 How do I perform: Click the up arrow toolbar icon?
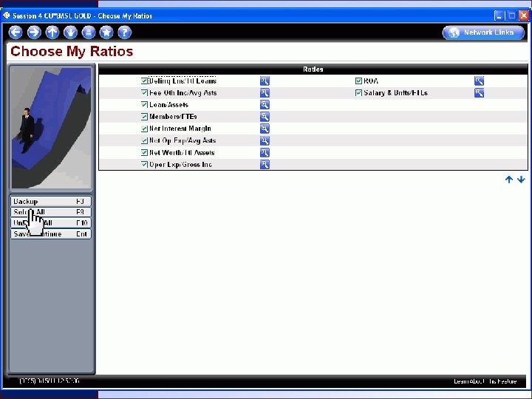52,33
